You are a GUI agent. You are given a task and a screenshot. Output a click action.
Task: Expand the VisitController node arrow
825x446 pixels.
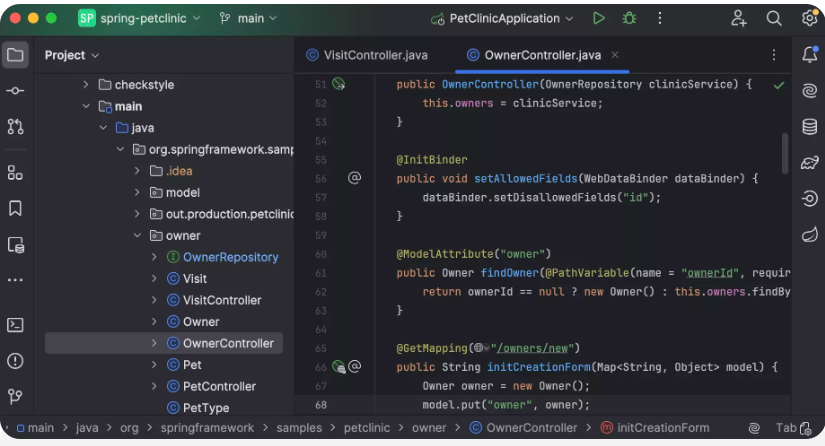point(154,300)
